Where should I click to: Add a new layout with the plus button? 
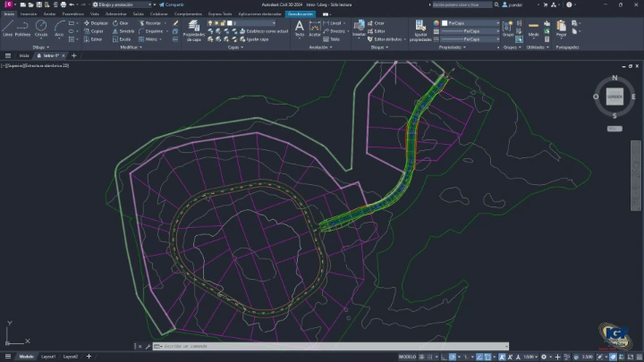pyautogui.click(x=89, y=357)
